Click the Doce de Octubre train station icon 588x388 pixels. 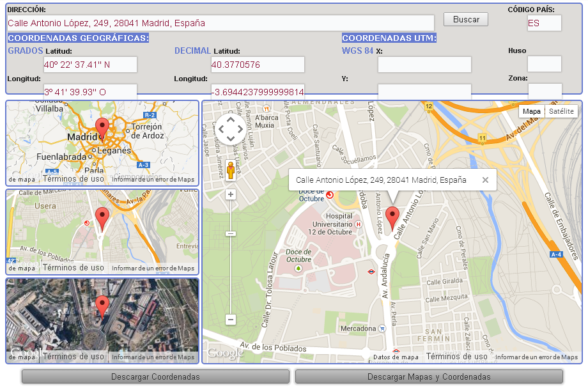click(330, 195)
